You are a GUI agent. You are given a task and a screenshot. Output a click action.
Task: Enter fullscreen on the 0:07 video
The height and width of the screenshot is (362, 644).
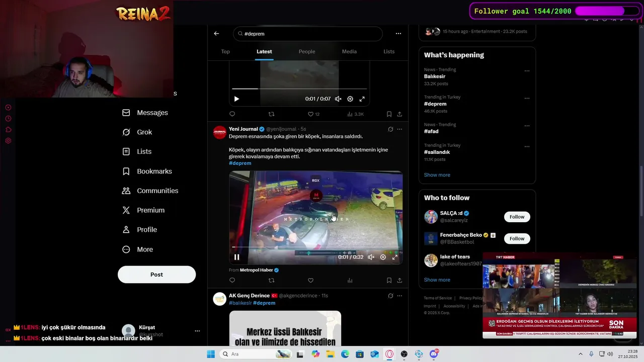click(362, 99)
